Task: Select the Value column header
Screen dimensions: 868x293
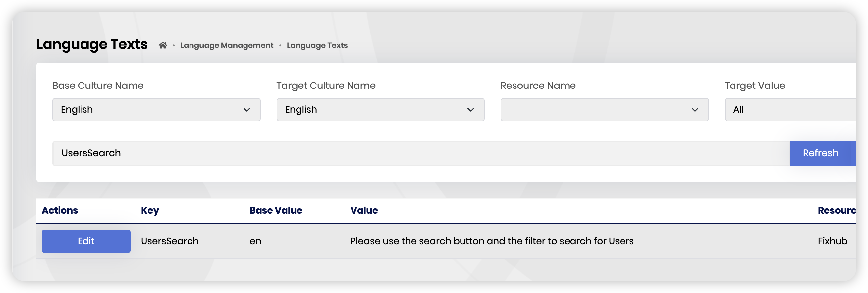Action: (363, 210)
